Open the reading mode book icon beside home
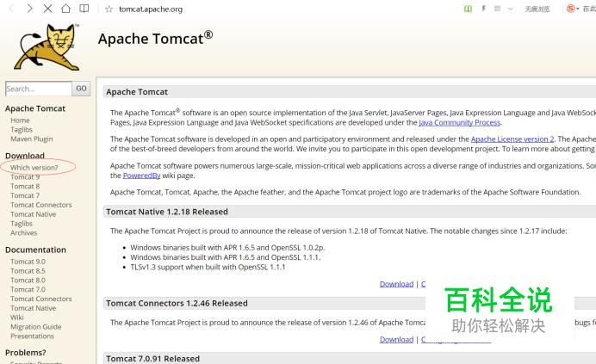Screen dimensions: 596x364 coord(84,9)
